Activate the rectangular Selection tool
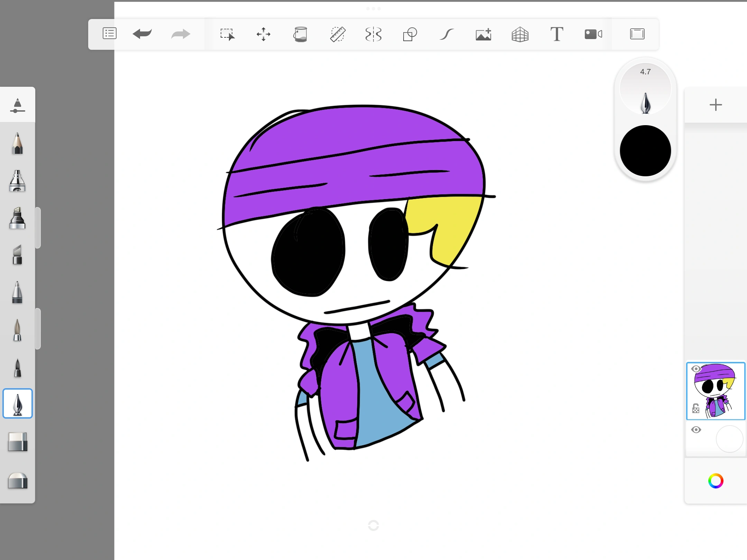747x560 pixels. (x=228, y=34)
